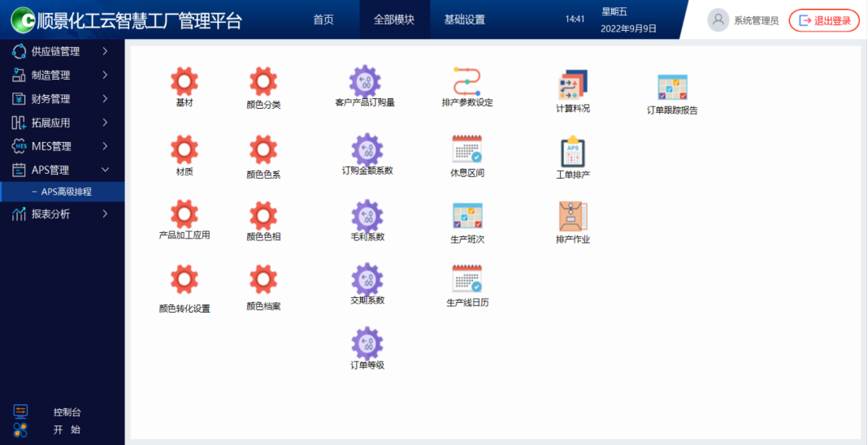Open the 基材 module icon
868x445 pixels.
pyautogui.click(x=184, y=81)
